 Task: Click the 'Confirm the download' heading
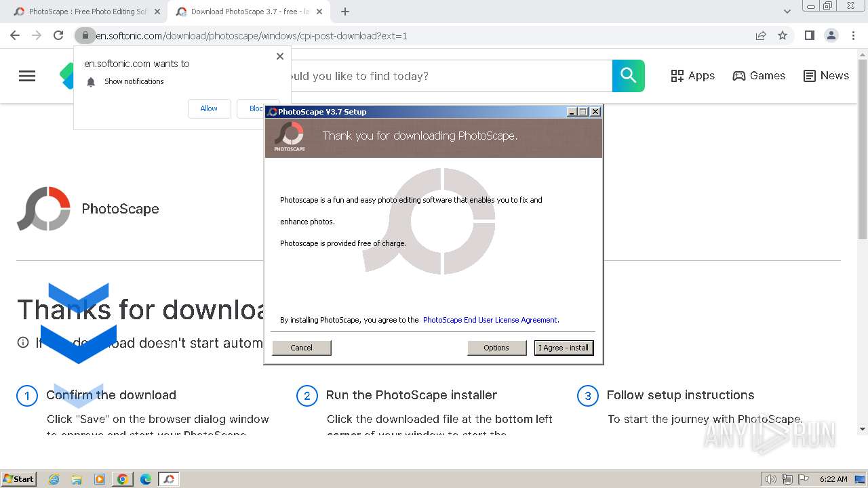click(111, 395)
